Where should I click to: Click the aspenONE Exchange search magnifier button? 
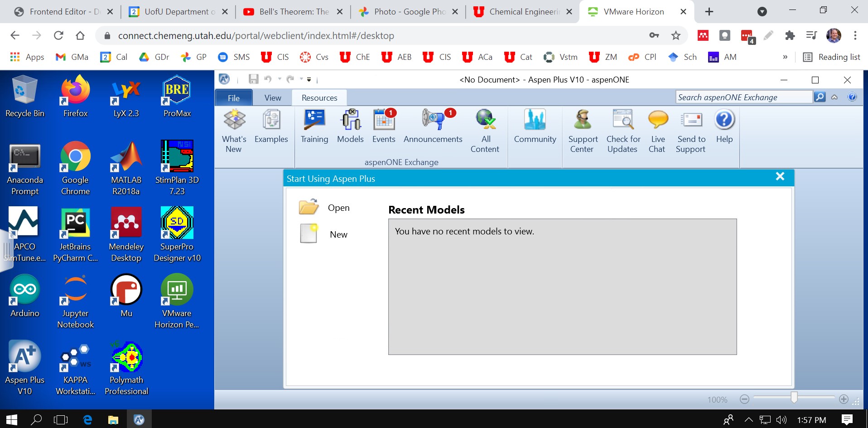tap(820, 97)
